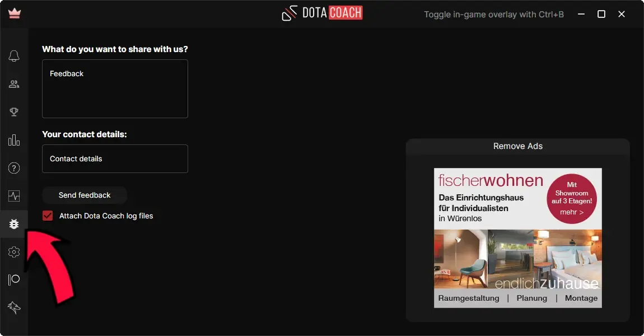Open the friends/people sidebar icon

pos(14,84)
